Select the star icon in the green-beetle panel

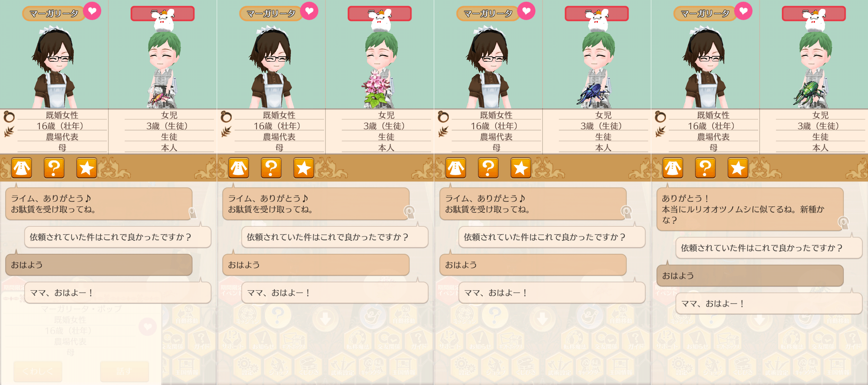click(738, 168)
